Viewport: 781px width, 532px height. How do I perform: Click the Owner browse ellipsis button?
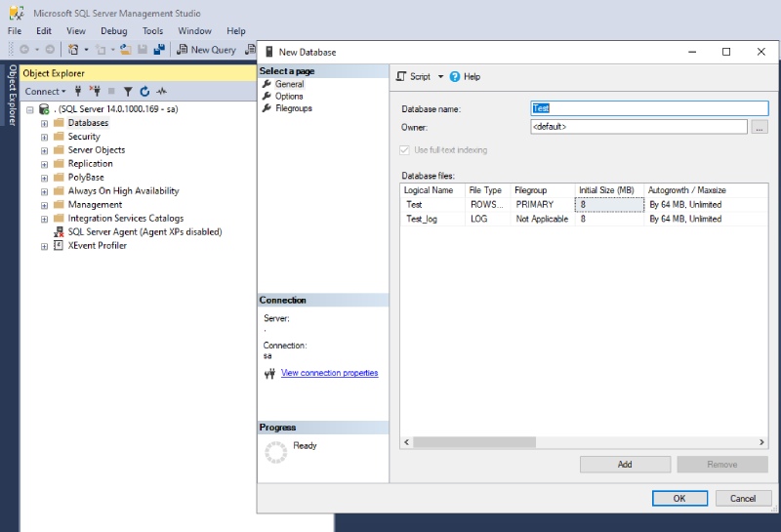760,127
